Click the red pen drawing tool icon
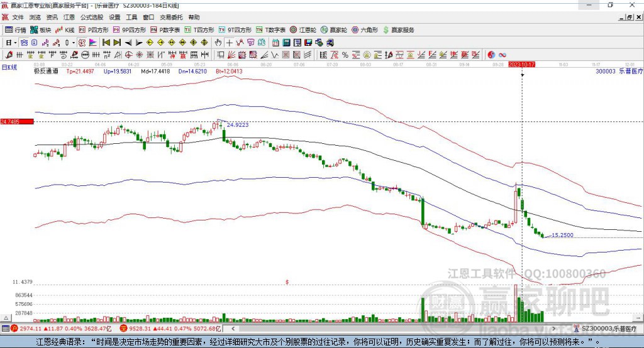The image size is (644, 348). point(9,55)
